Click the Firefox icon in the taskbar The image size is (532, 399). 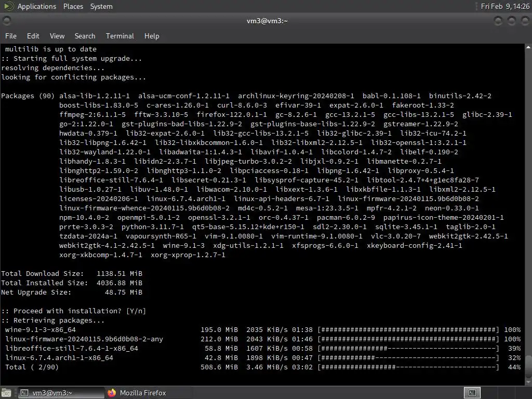112,393
